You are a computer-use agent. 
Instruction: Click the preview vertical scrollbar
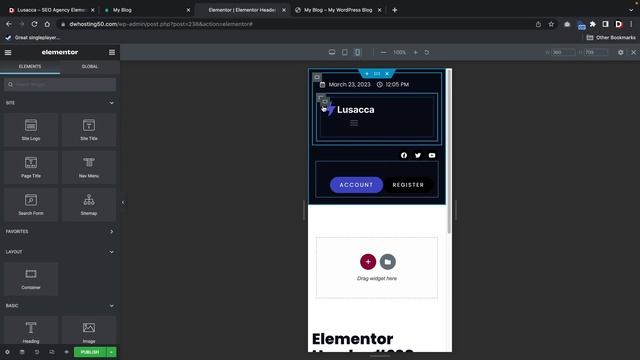tap(449, 151)
